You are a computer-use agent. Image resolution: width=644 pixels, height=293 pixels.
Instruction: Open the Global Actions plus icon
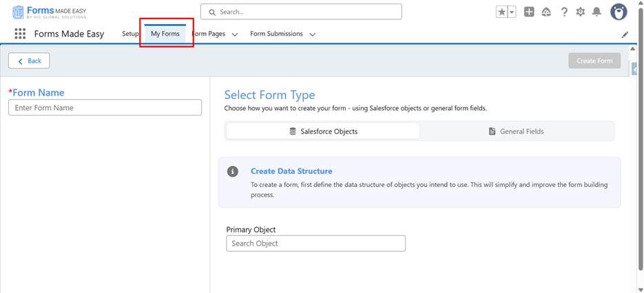coord(529,12)
